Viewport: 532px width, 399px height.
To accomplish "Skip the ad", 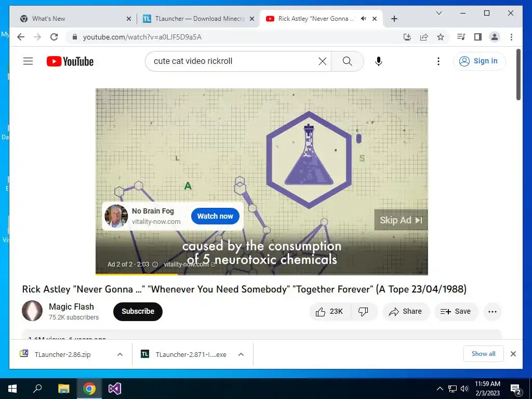I will [x=401, y=220].
